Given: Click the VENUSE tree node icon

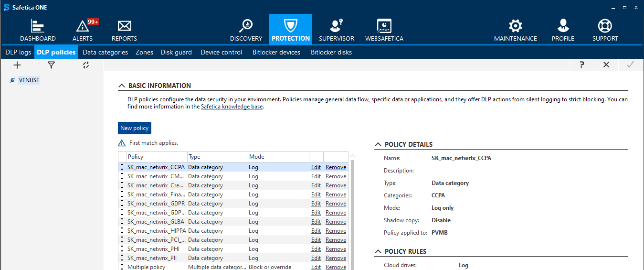Looking at the screenshot, I should [x=12, y=80].
